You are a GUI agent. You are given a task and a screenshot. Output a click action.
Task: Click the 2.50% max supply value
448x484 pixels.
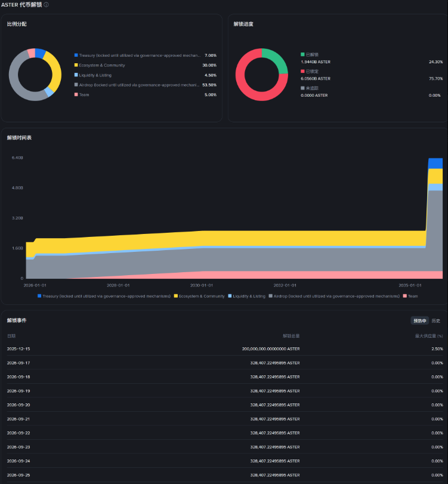(437, 349)
